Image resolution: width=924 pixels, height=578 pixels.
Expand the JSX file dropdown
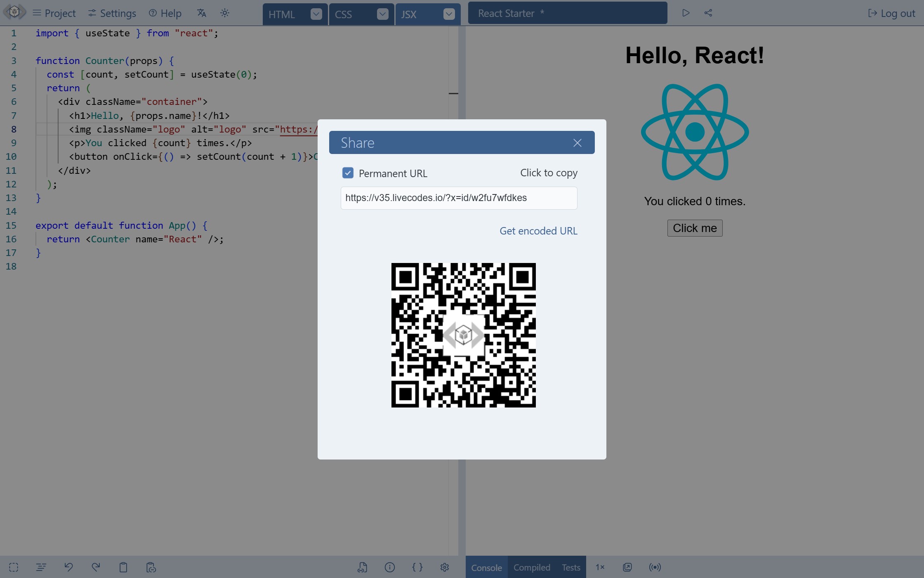tap(448, 13)
